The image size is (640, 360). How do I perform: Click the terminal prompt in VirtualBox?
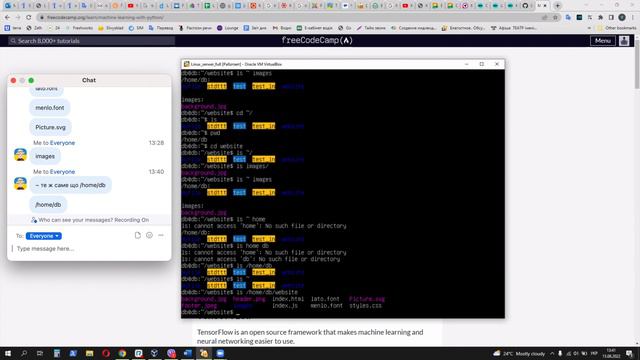pos(211,312)
